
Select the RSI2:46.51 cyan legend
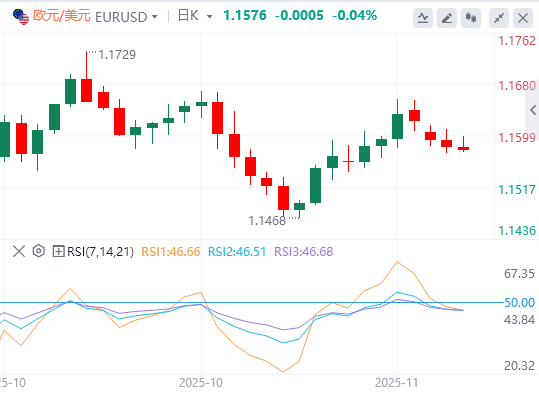click(x=237, y=252)
